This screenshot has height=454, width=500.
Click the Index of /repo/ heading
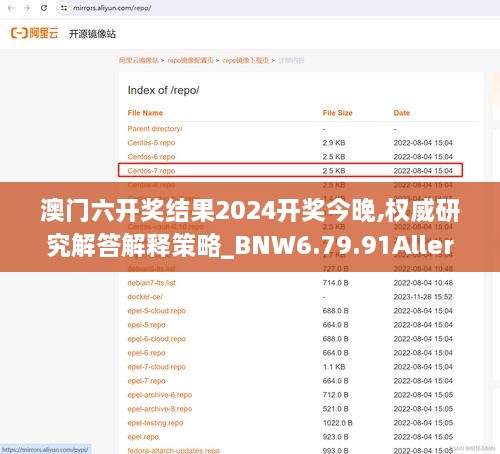163,90
